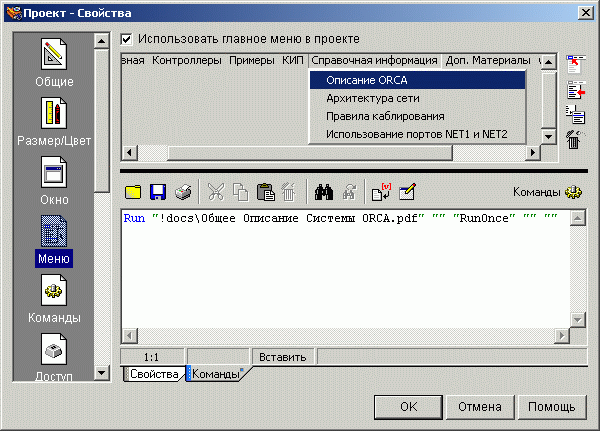Select the Справочная информация menu header
The width and height of the screenshot is (600, 431).
pyautogui.click(x=374, y=60)
